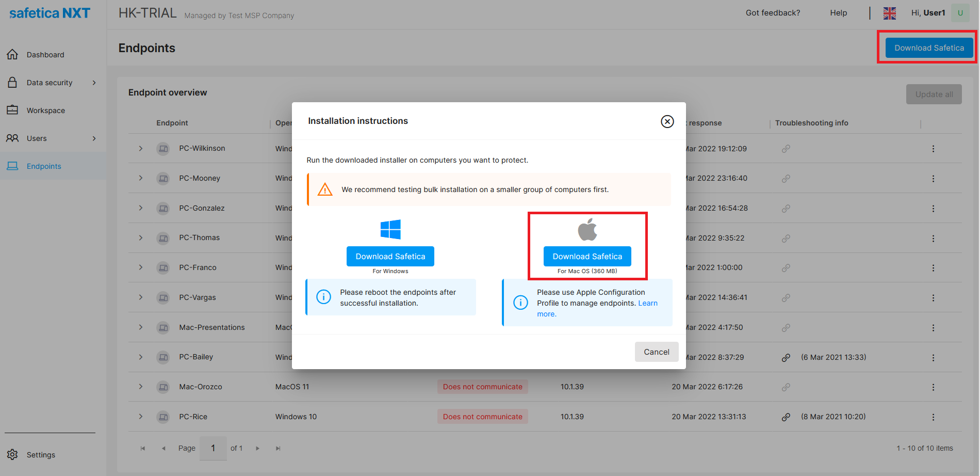Click the Settings gear icon
This screenshot has width=980, height=476.
(x=12, y=454)
